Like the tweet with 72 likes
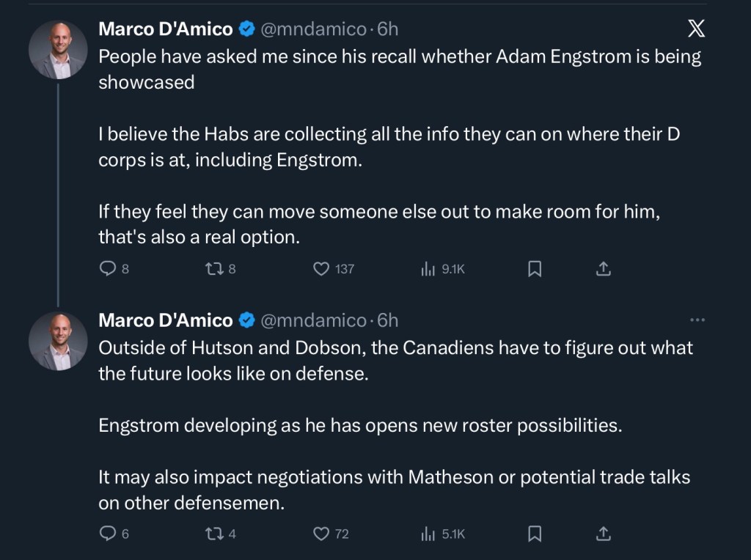Screen dimensions: 751x560 [321, 534]
